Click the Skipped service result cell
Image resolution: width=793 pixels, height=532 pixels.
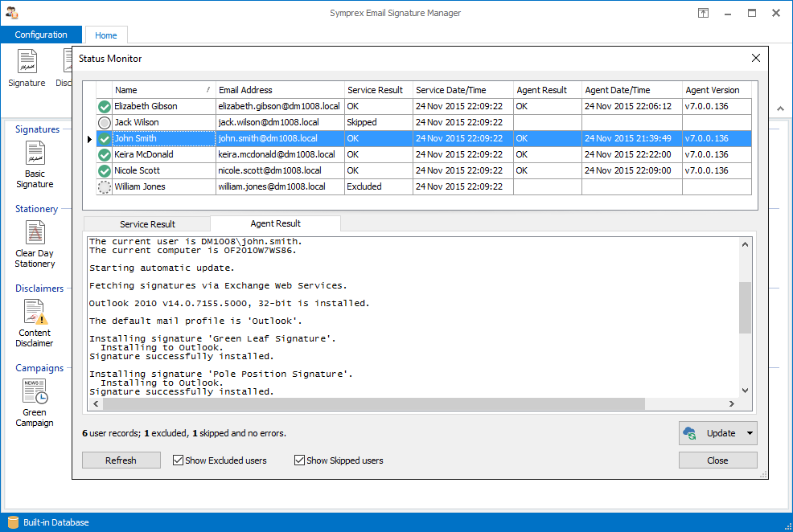coord(378,122)
